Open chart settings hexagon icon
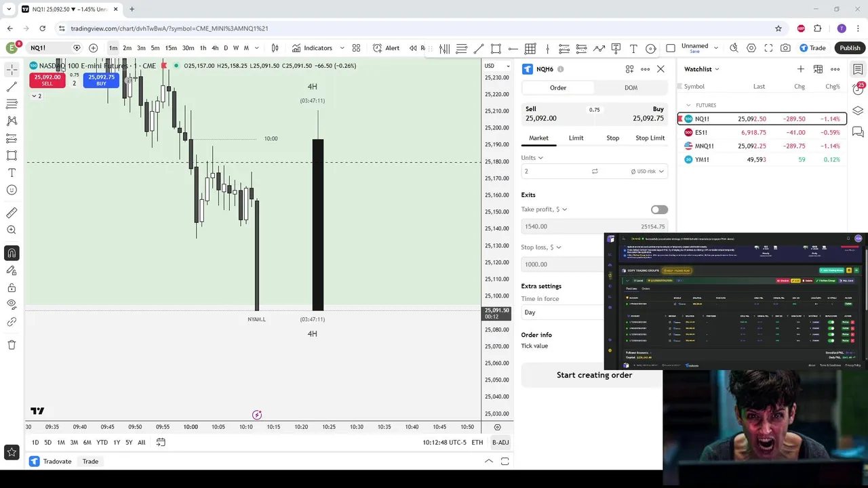The image size is (868, 488). (751, 48)
